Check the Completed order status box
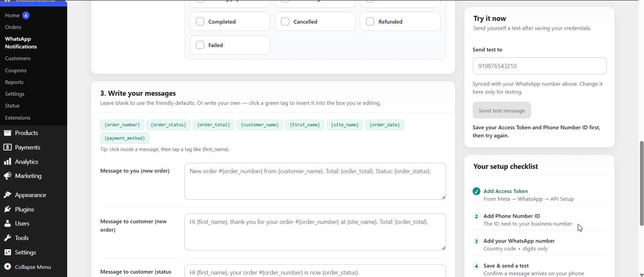Screen dimensions: 644x277 tap(200, 21)
